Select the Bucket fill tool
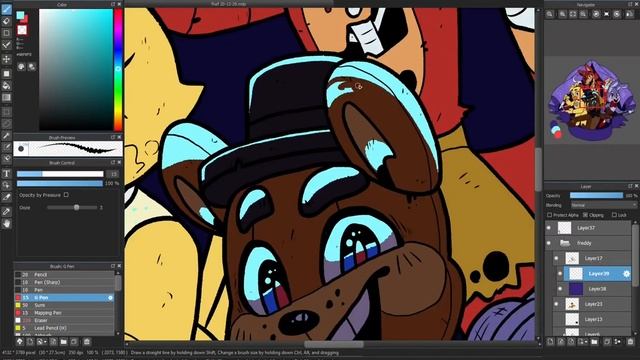 click(7, 86)
